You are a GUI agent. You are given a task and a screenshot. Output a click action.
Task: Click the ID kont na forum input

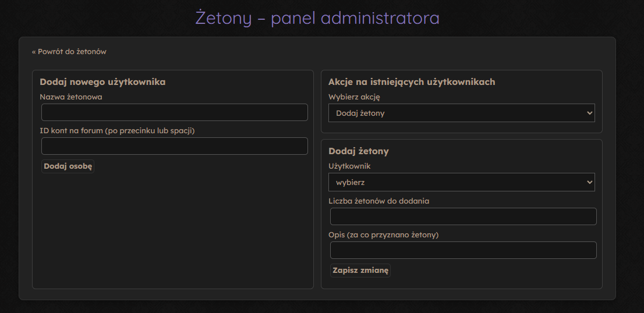(x=174, y=146)
